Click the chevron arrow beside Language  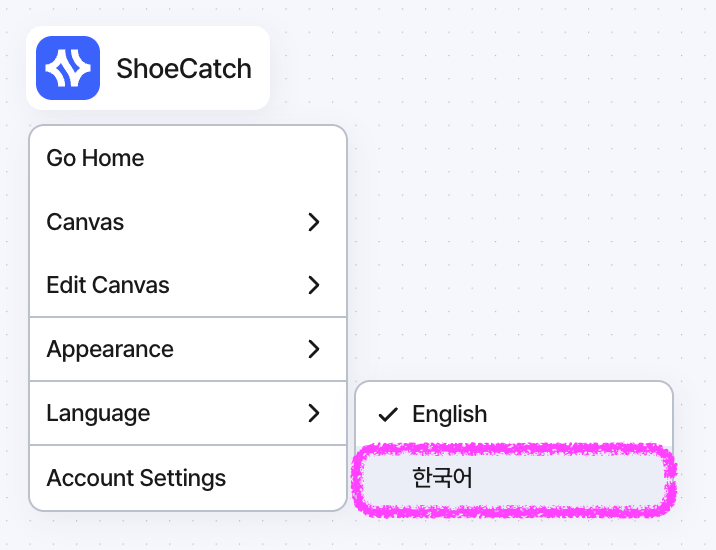(x=313, y=413)
